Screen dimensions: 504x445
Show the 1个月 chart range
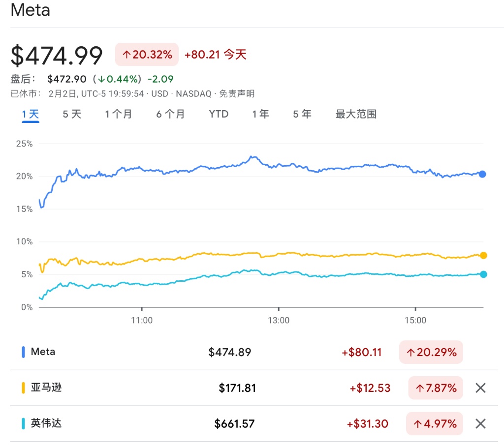pos(118,115)
